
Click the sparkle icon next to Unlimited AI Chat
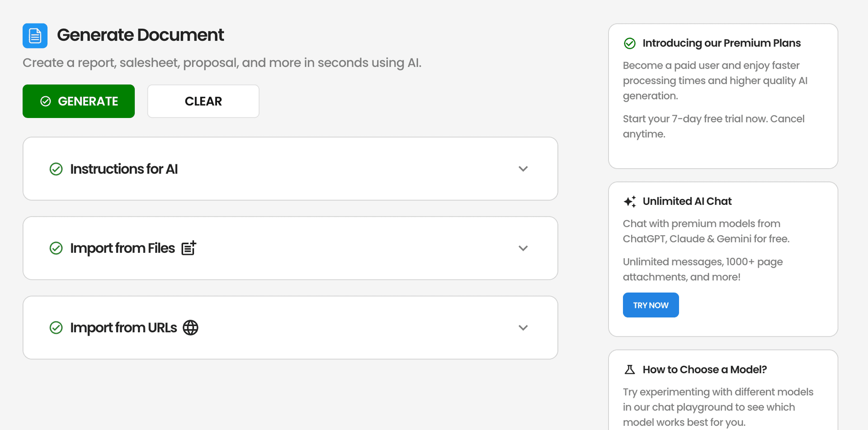click(x=630, y=201)
